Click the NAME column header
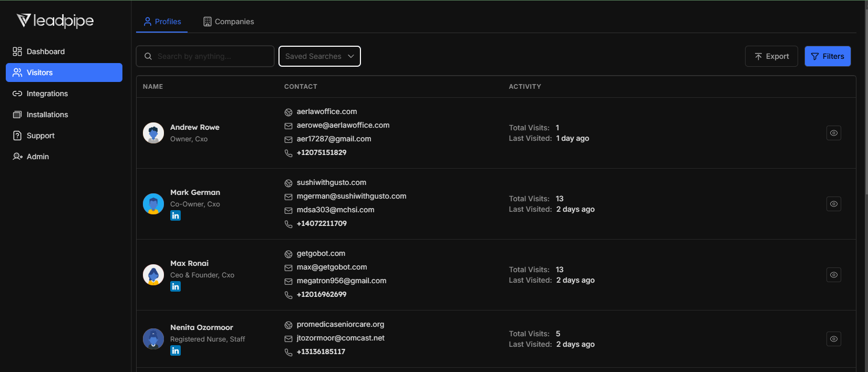868x372 pixels. (153, 87)
